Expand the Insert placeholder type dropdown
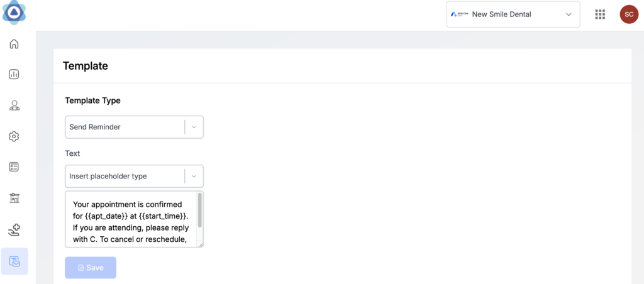This screenshot has height=284, width=644. [126, 177]
